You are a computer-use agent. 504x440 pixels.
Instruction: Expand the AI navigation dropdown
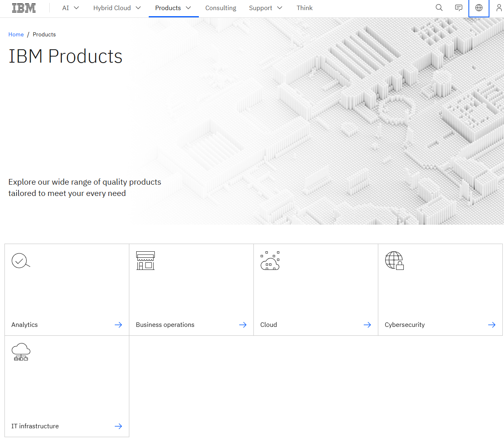70,8
